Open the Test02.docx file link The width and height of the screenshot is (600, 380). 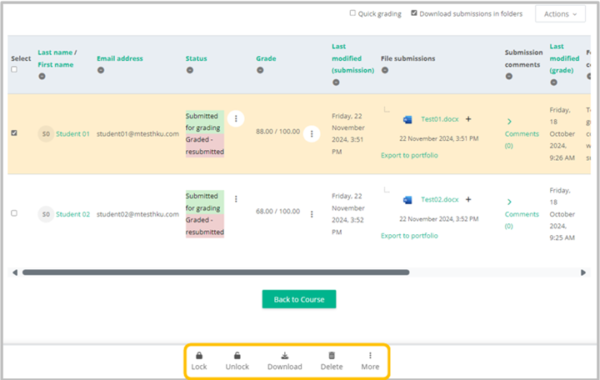440,199
